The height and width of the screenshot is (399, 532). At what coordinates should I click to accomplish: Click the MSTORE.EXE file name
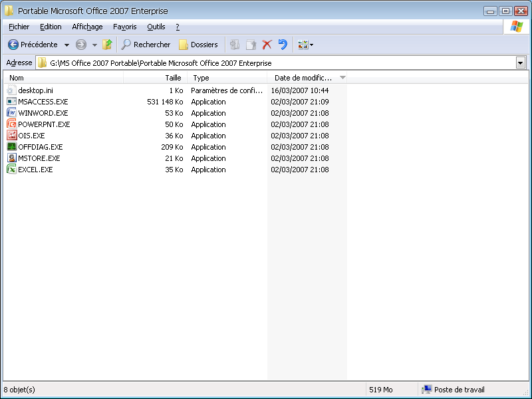[x=39, y=158]
